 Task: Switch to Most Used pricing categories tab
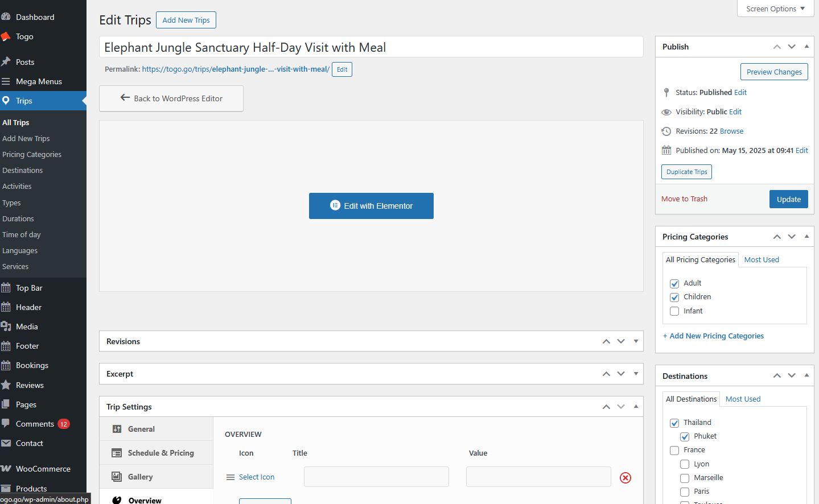coord(761,260)
